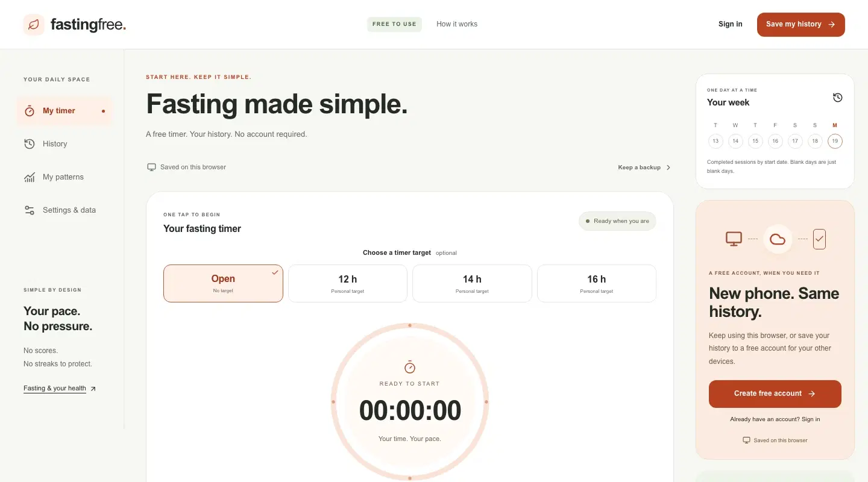Image resolution: width=868 pixels, height=482 pixels.
Task: Click the How it works link
Action: click(457, 24)
